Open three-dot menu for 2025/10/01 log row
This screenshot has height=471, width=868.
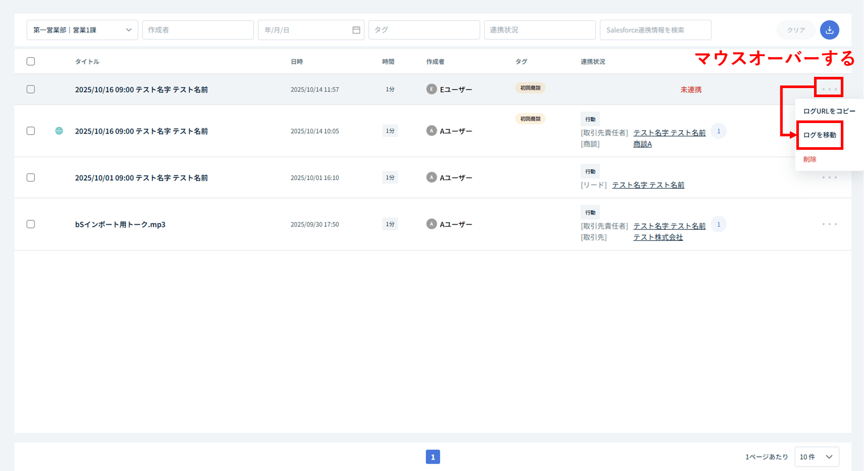(829, 177)
